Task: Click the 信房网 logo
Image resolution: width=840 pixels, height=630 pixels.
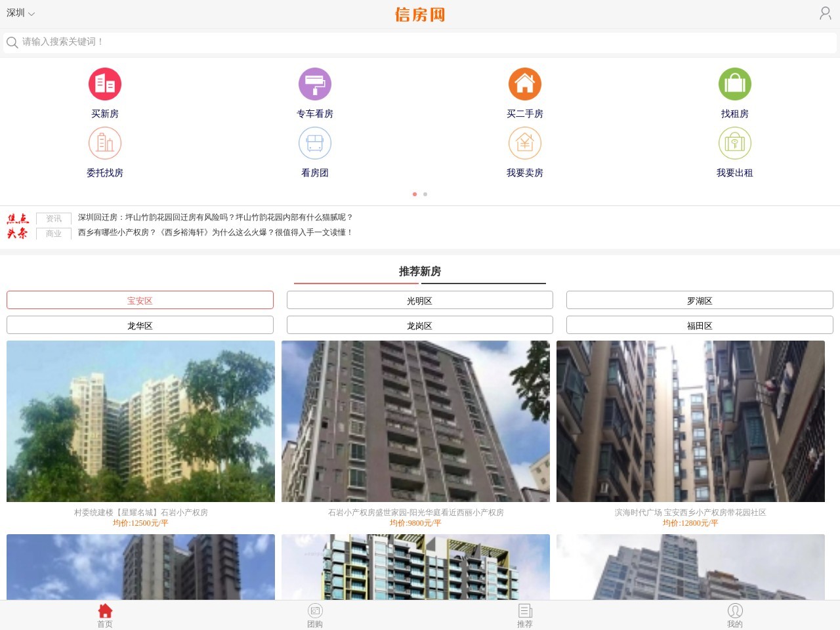Action: [x=420, y=14]
